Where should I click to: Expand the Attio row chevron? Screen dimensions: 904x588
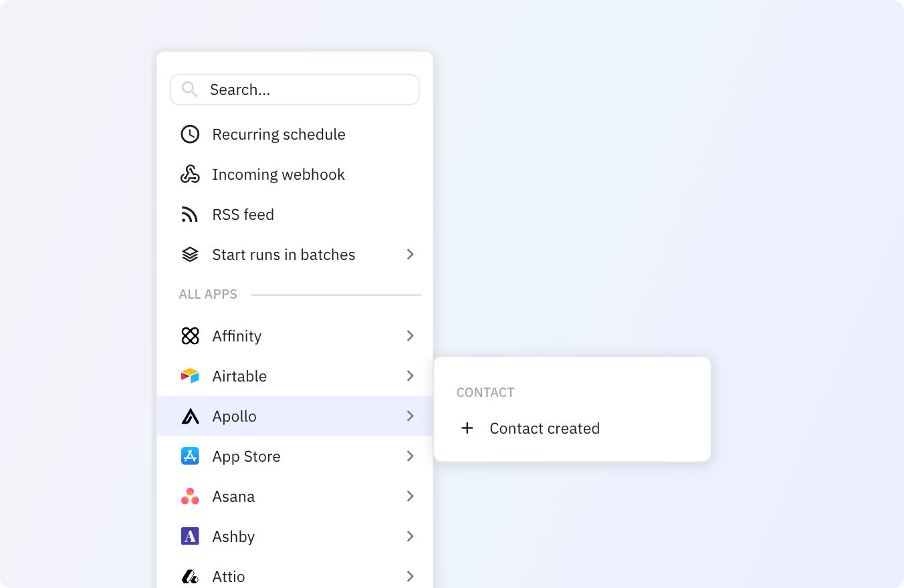(411, 577)
